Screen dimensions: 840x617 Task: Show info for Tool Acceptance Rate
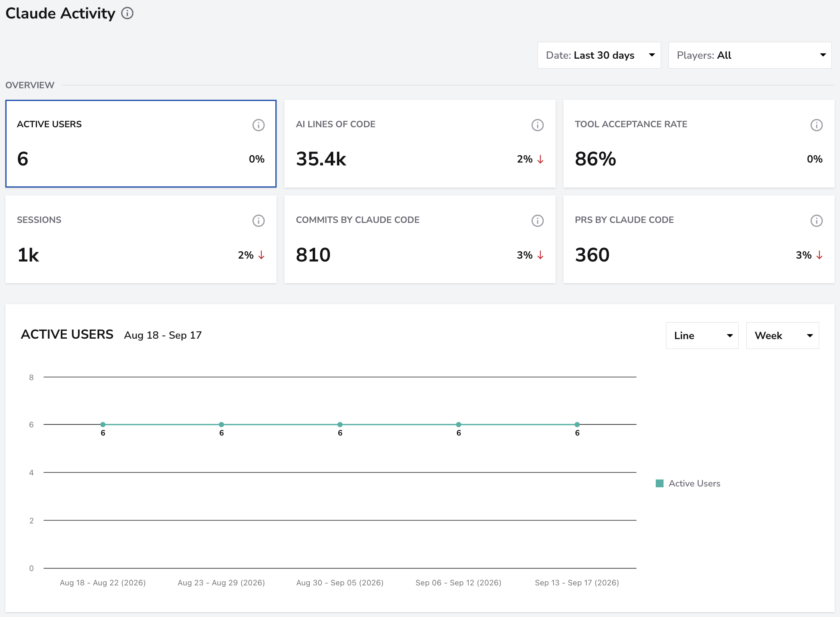click(x=817, y=125)
